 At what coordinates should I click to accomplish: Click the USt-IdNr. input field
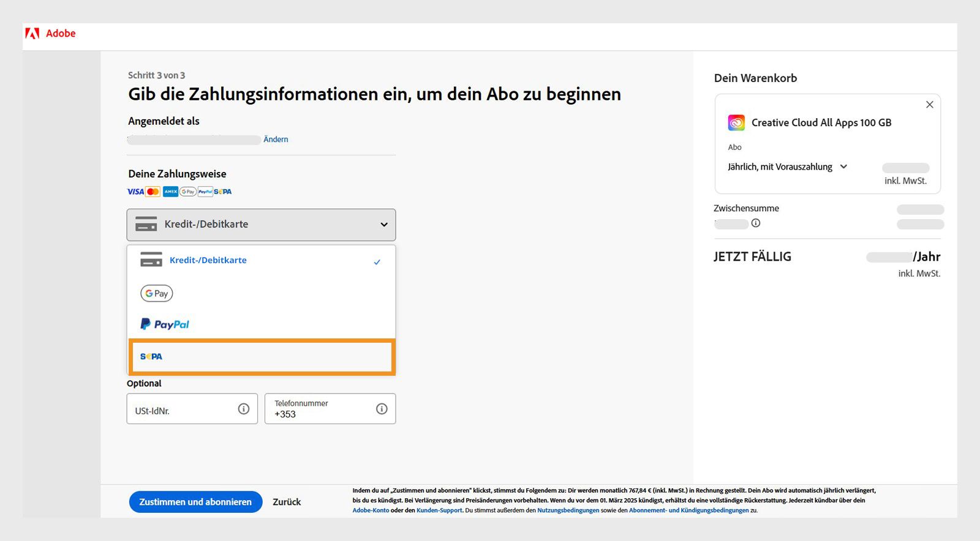click(192, 409)
